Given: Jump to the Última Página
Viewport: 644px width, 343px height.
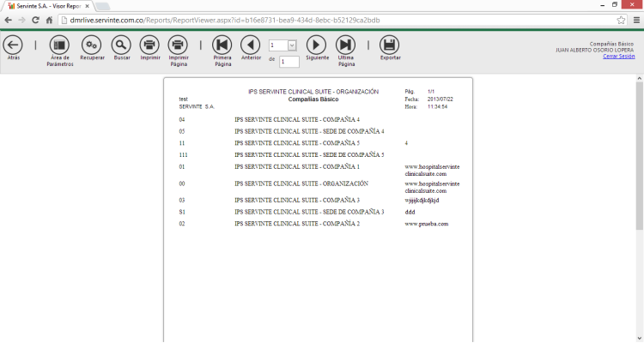Looking at the screenshot, I should click(346, 45).
